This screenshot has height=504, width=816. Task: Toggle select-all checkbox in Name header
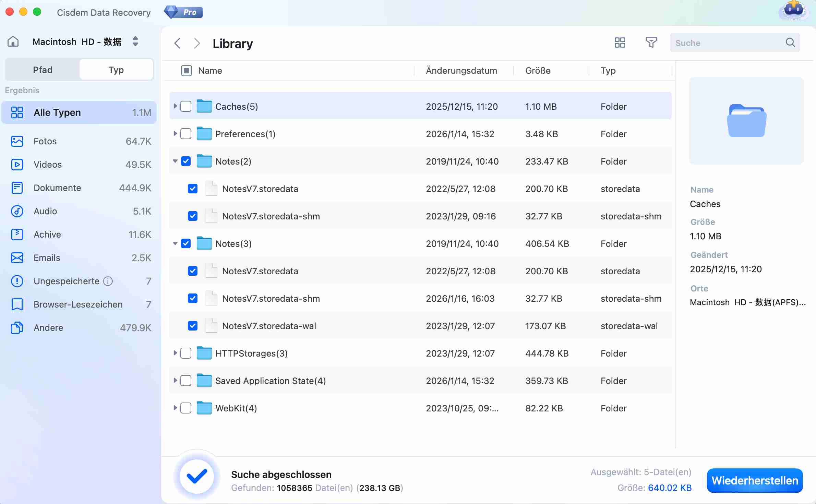tap(186, 71)
